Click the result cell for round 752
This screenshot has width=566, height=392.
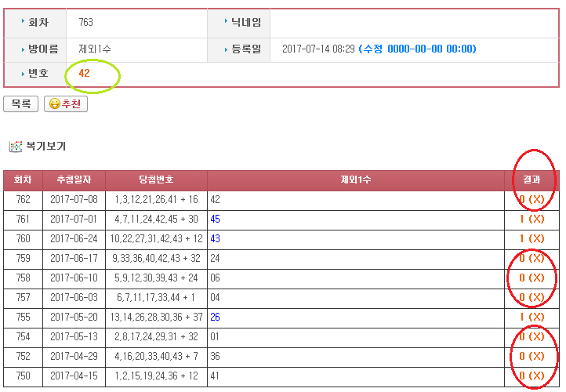coord(532,357)
